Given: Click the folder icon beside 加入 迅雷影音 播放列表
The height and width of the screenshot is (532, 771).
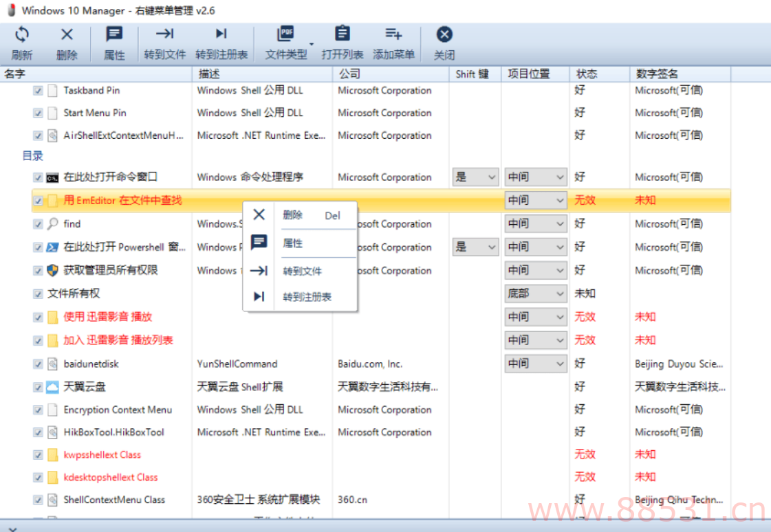Looking at the screenshot, I should click(52, 340).
